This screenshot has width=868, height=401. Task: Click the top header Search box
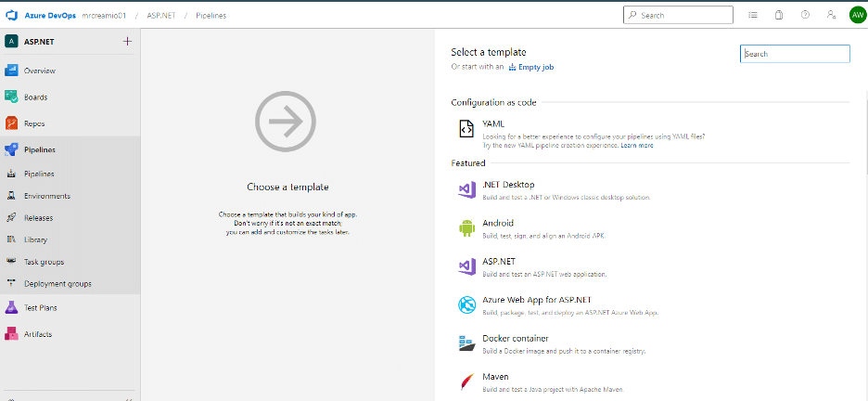click(x=678, y=15)
